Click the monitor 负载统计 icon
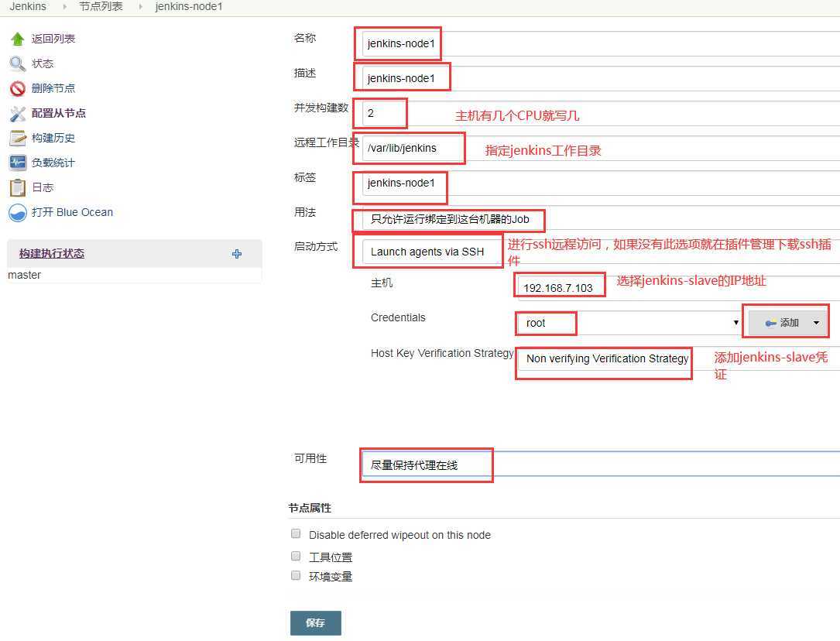The width and height of the screenshot is (840, 641). (x=18, y=163)
